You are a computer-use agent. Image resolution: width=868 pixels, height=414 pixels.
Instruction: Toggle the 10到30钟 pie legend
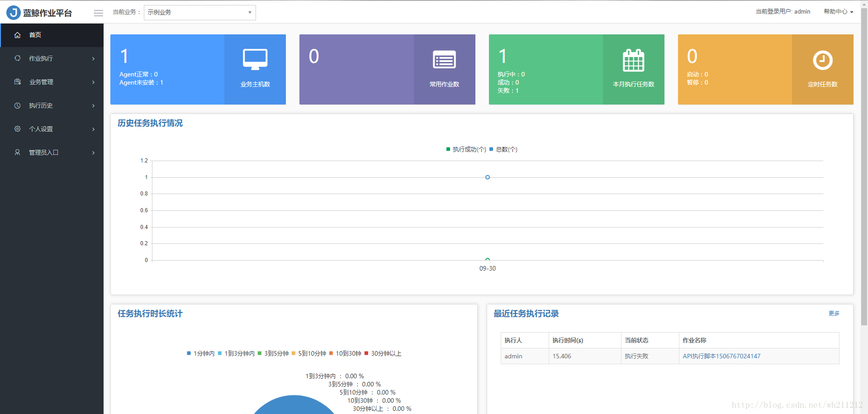coord(345,353)
